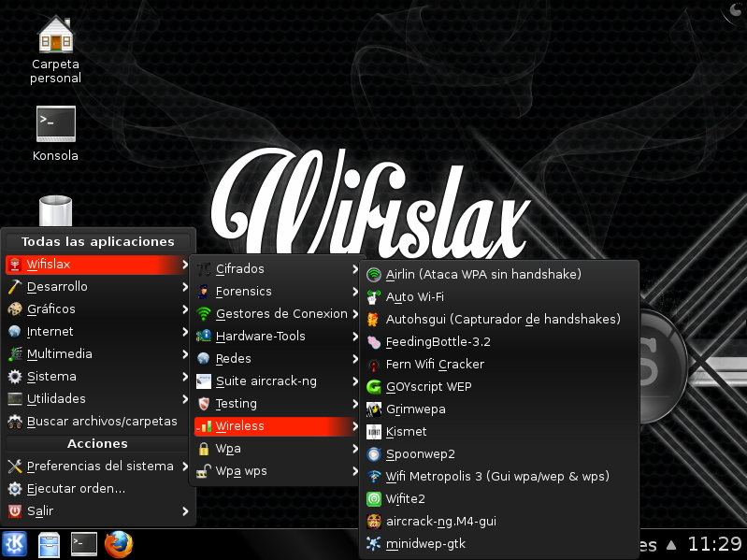Expand the Wifislax submenu arrow
This screenshot has width=747, height=560.
click(185, 265)
